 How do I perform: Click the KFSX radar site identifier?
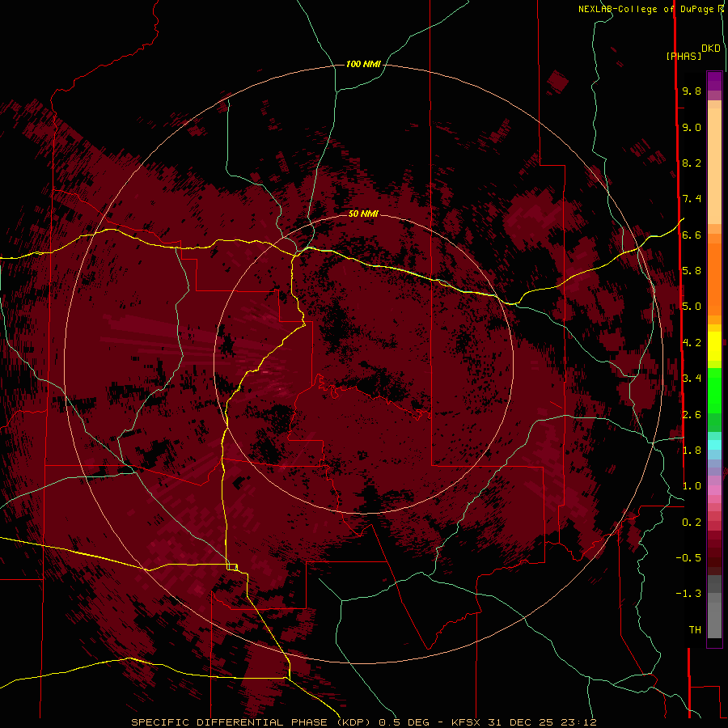(x=467, y=722)
